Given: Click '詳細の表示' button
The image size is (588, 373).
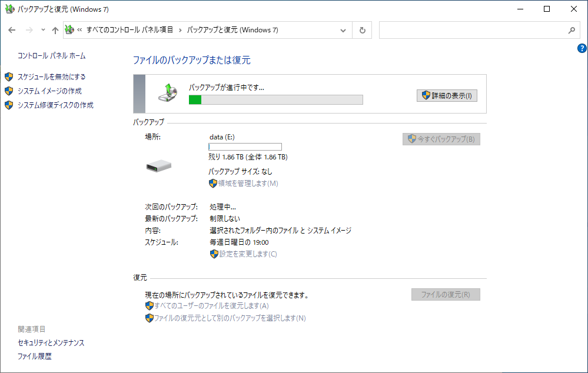Looking at the screenshot, I should click(447, 95).
